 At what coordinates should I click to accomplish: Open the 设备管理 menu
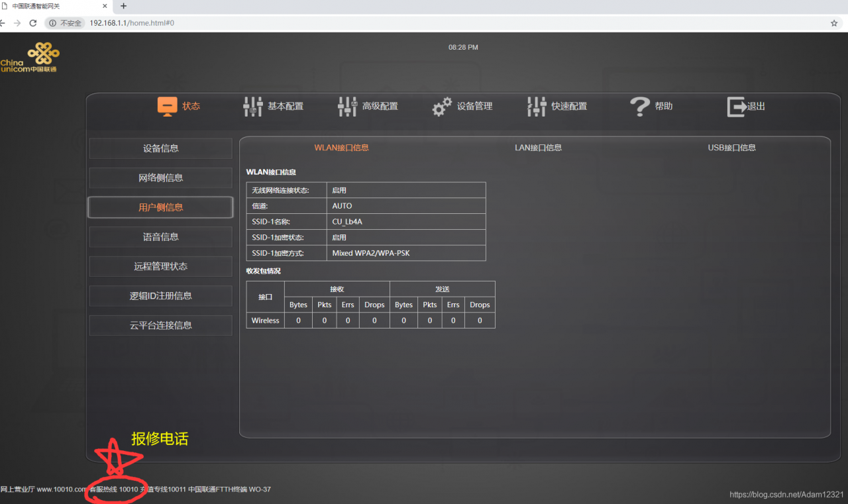tap(475, 106)
